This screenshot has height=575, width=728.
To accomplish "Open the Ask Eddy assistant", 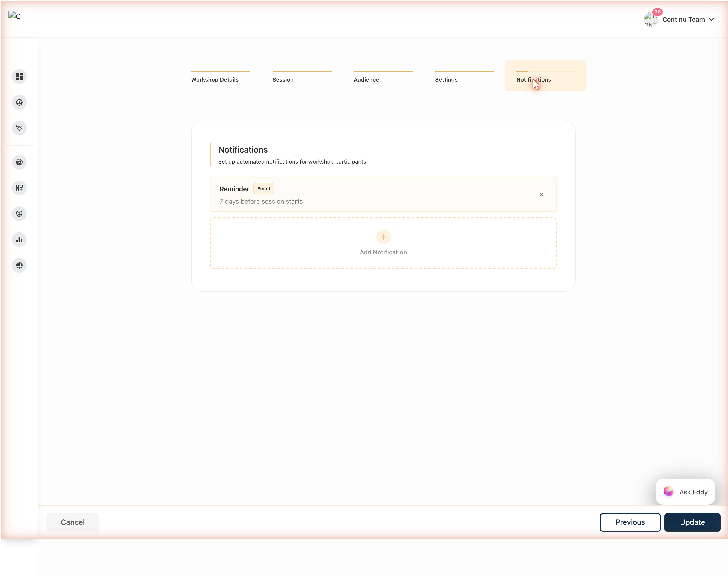I will click(685, 492).
